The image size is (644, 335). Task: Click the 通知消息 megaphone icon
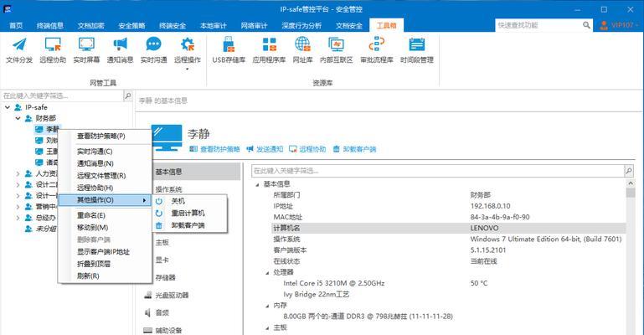coord(120,44)
